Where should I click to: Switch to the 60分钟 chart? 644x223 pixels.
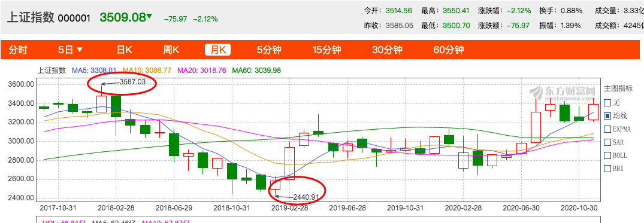tap(449, 50)
